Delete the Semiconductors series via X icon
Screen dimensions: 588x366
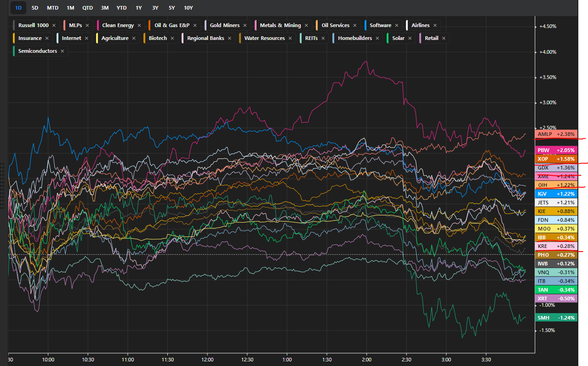pos(63,51)
